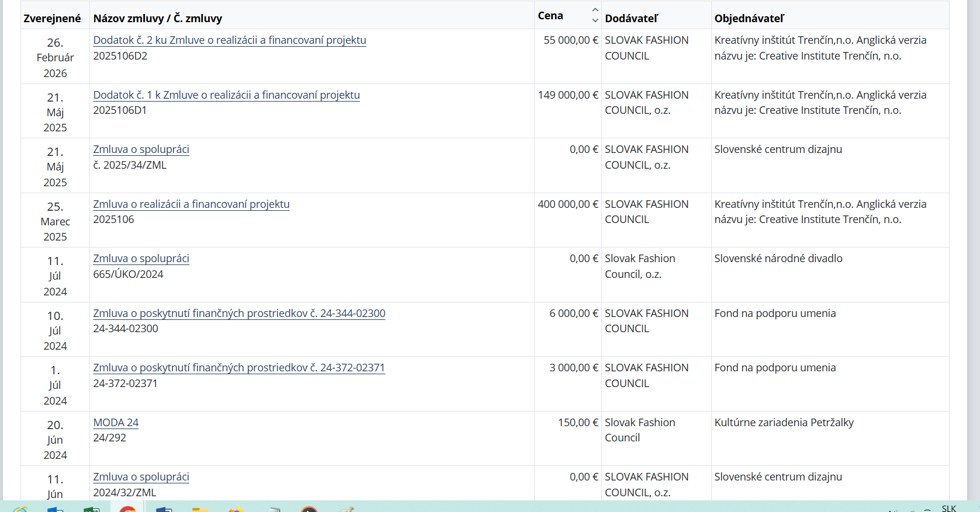Click the Cena column header

pos(550,16)
